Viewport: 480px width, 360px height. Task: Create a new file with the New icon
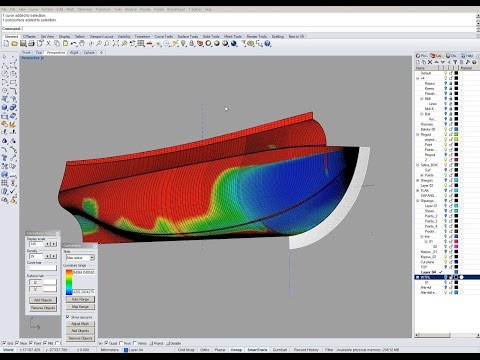(6, 43)
